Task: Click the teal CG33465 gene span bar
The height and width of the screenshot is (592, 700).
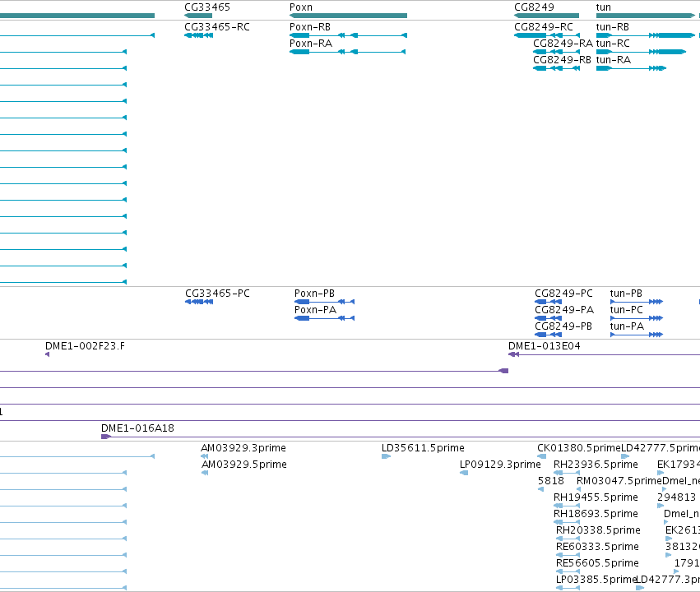Action: tap(198, 16)
